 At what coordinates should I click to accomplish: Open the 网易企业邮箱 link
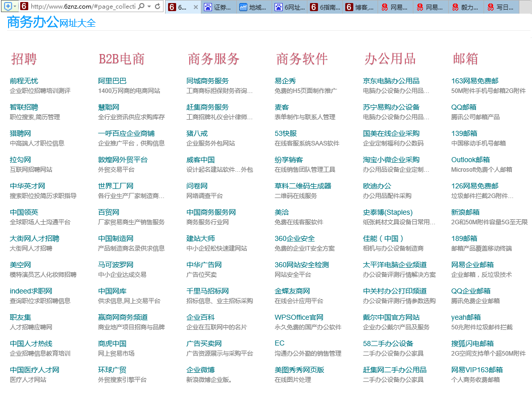[x=472, y=265]
